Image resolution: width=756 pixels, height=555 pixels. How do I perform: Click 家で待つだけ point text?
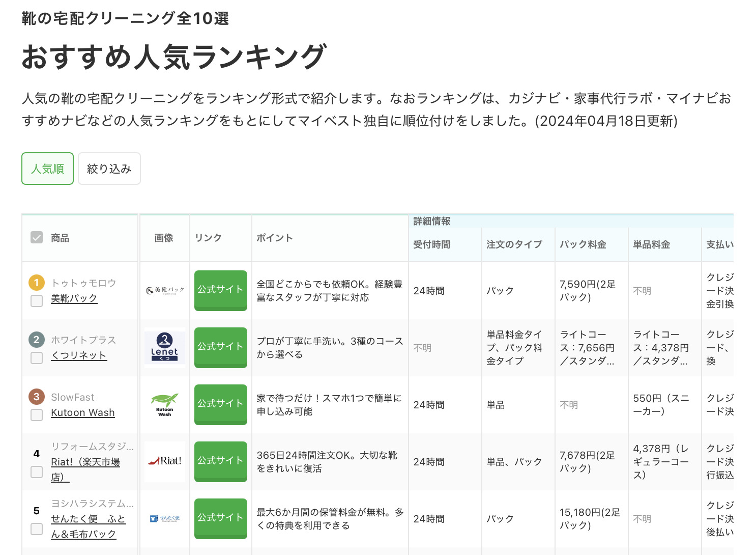[x=329, y=405]
